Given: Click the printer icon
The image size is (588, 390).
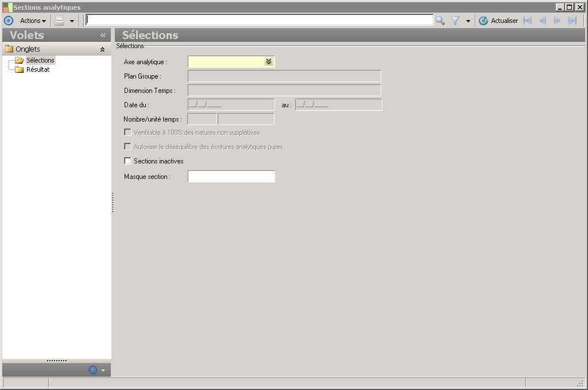Looking at the screenshot, I should [x=59, y=21].
